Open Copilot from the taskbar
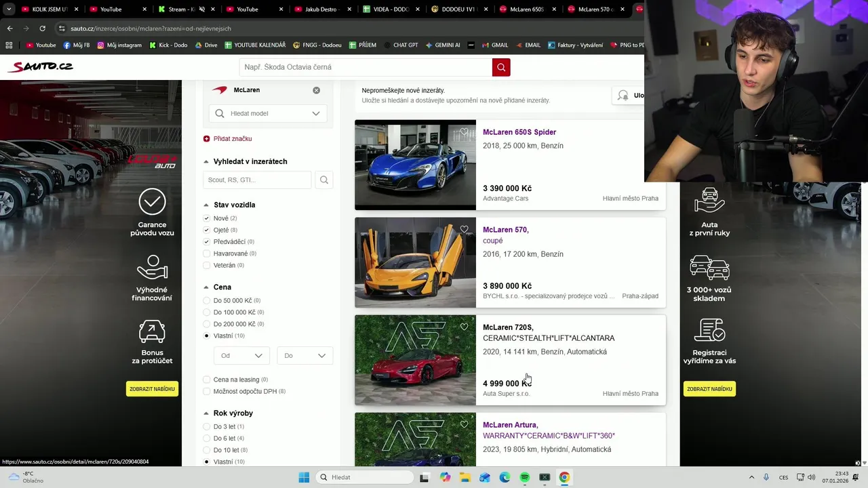 445,477
